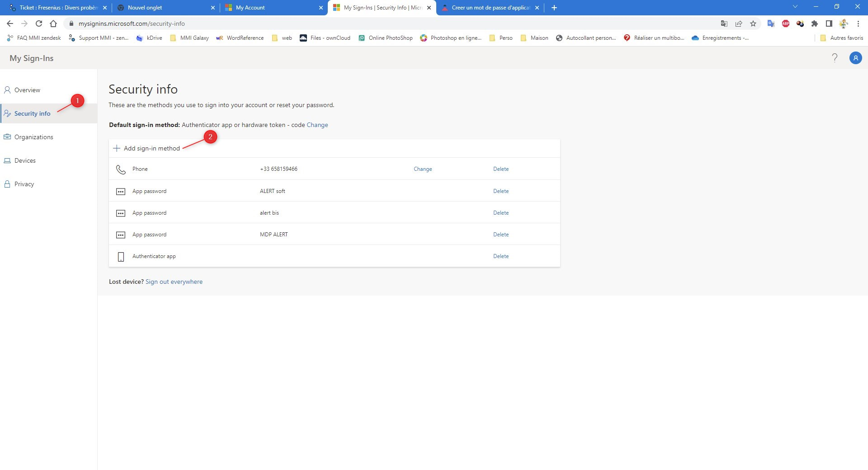Open Devices in the sidebar
Screen dimensions: 868x470
tap(25, 160)
